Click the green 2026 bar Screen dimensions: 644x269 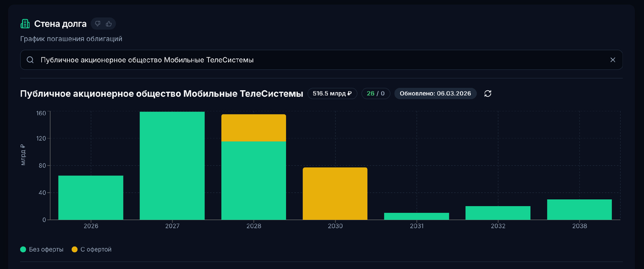[91, 198]
